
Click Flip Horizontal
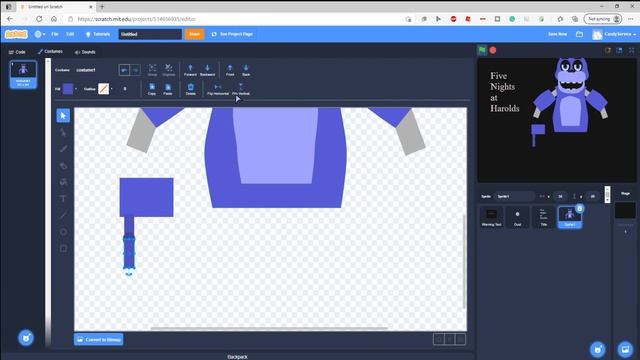coord(218,89)
